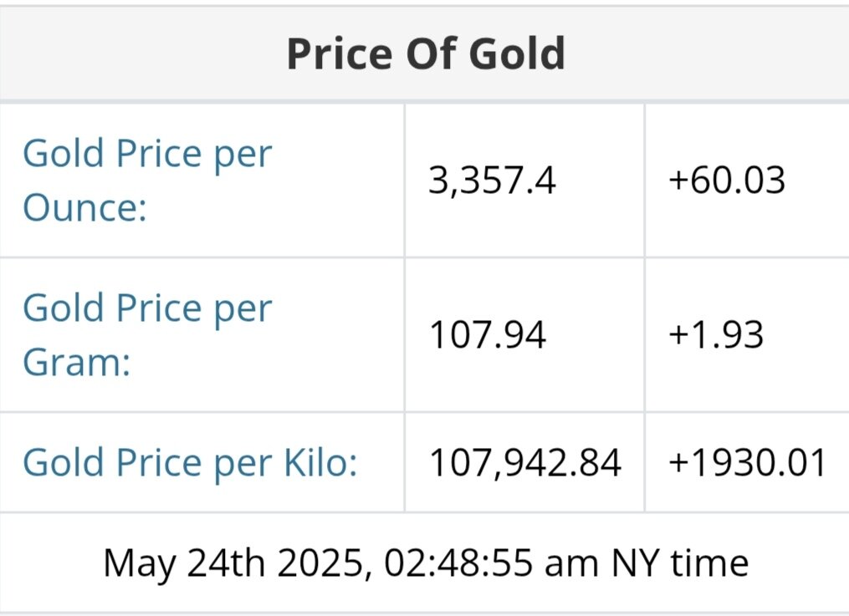Viewport: 849px width, 616px height.
Task: Open the Gold Price per Kilo link
Action: 190,462
